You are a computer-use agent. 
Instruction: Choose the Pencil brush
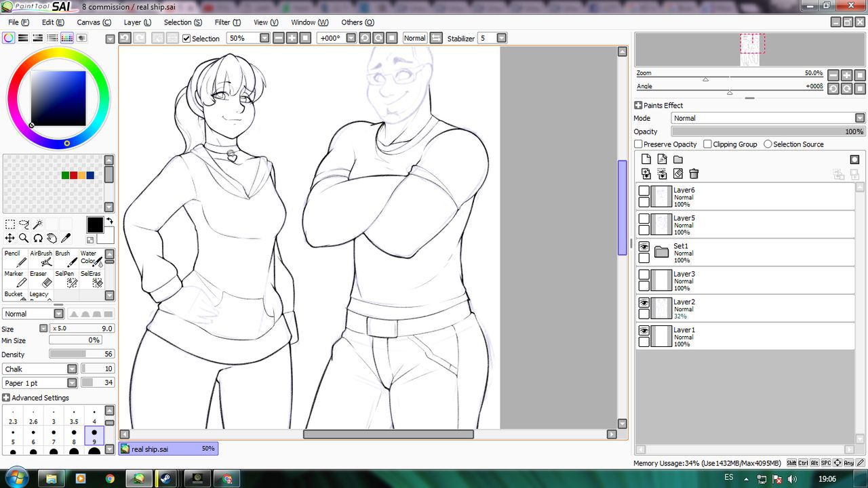[x=16, y=258]
